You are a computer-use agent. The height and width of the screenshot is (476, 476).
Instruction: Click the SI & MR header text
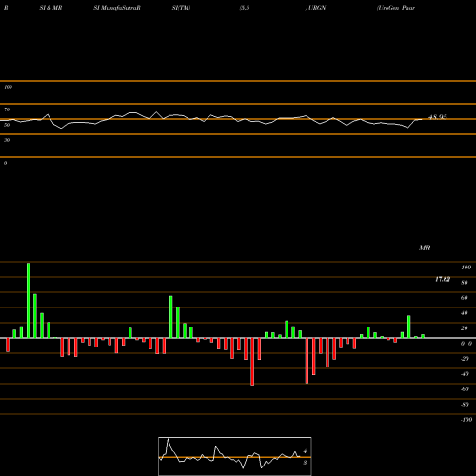point(50,8)
